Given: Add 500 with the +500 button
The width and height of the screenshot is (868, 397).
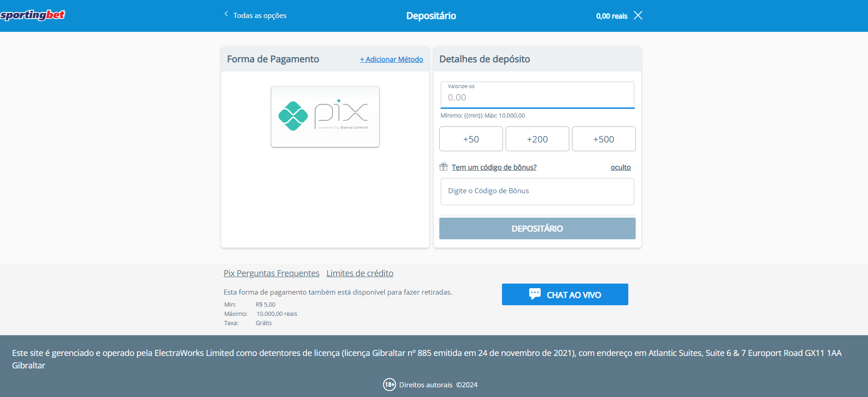Looking at the screenshot, I should click(604, 139).
